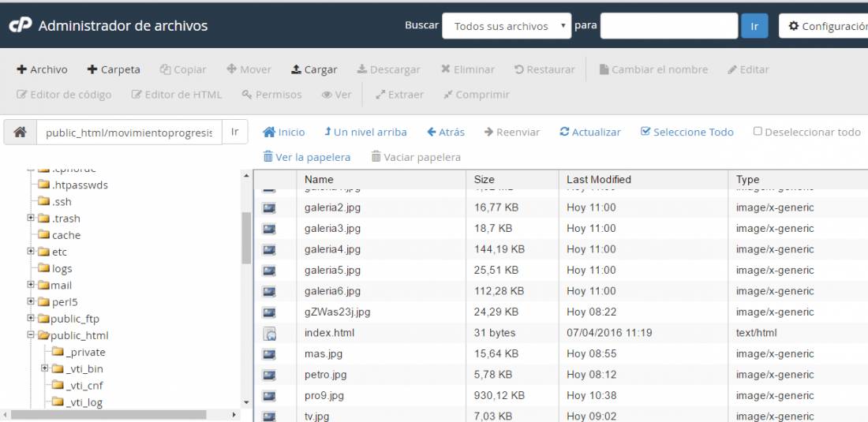Open Configuración settings

[x=824, y=26]
